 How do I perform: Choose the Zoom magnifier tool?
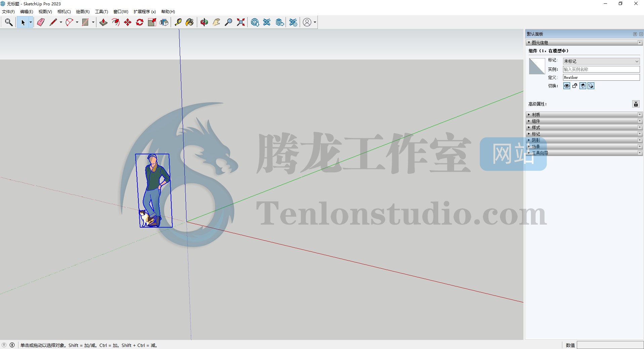(228, 22)
